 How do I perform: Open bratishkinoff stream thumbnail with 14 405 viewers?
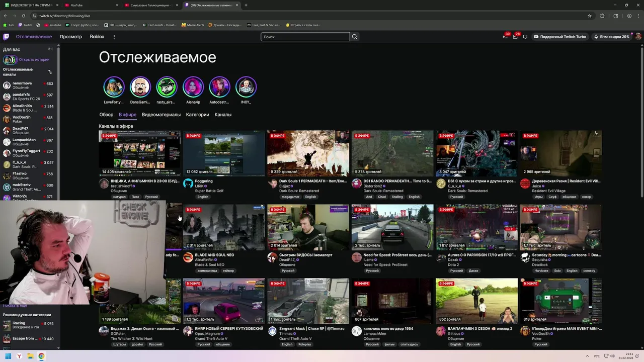139,153
